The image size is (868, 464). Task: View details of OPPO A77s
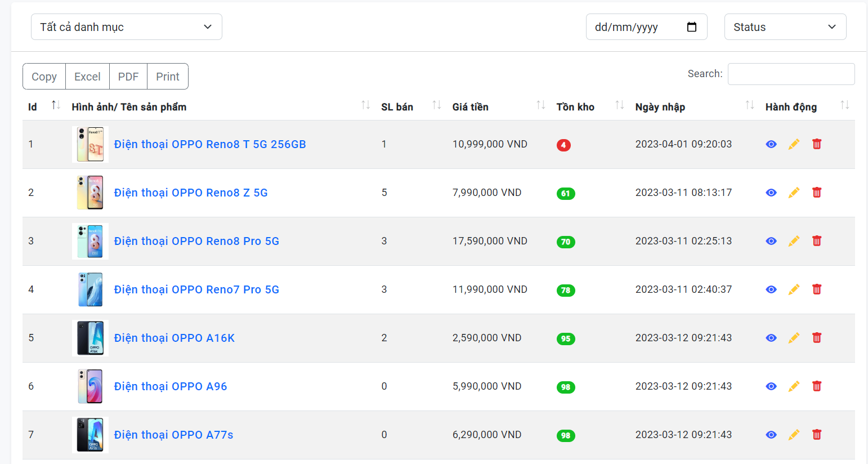pos(771,435)
